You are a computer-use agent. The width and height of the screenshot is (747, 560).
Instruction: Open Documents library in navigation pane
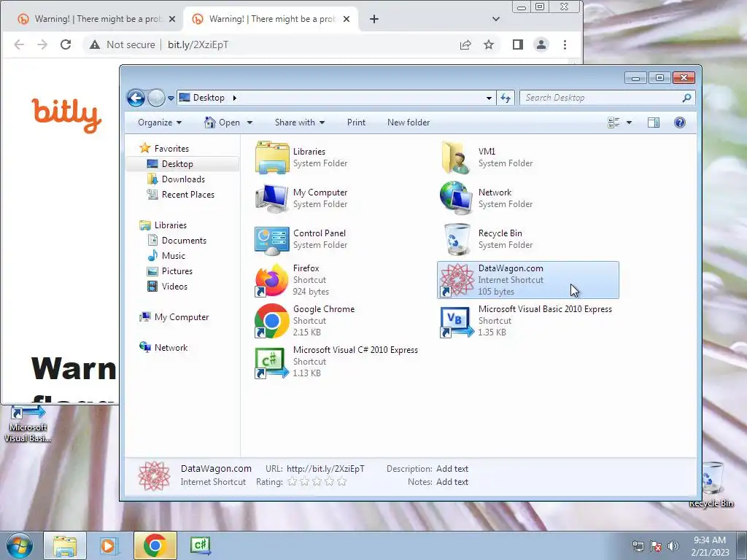point(177,241)
